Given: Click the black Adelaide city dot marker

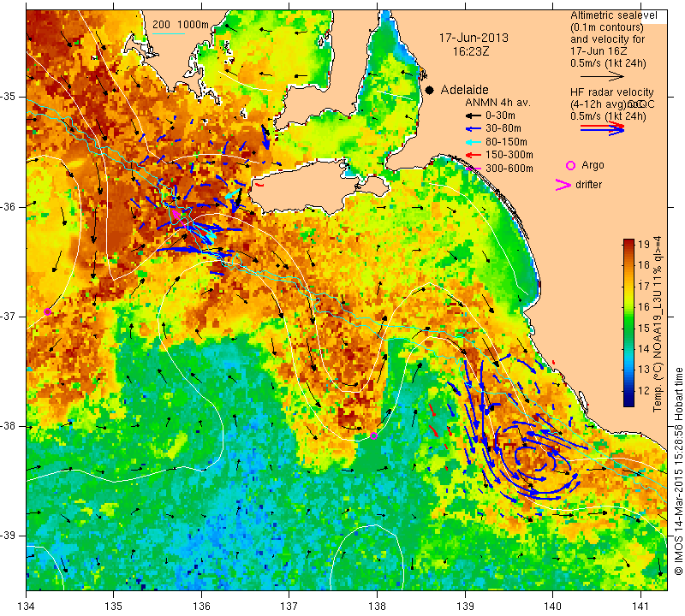Looking at the screenshot, I should (430, 90).
